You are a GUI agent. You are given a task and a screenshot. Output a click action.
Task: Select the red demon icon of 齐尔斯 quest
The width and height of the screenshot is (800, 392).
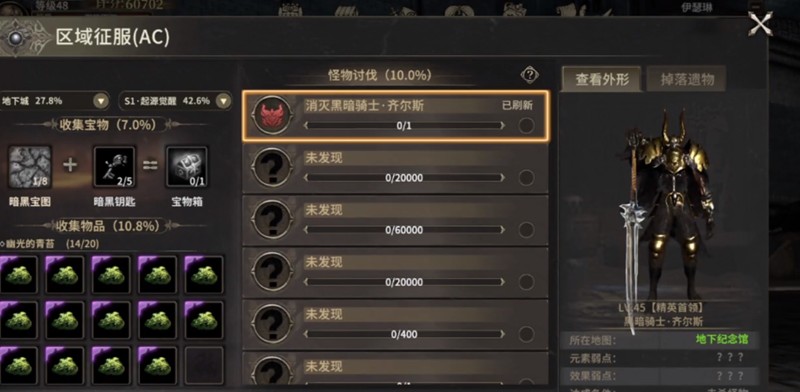click(x=272, y=115)
